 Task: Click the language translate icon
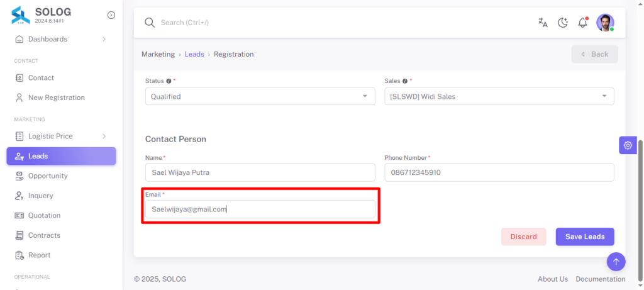pos(543,23)
